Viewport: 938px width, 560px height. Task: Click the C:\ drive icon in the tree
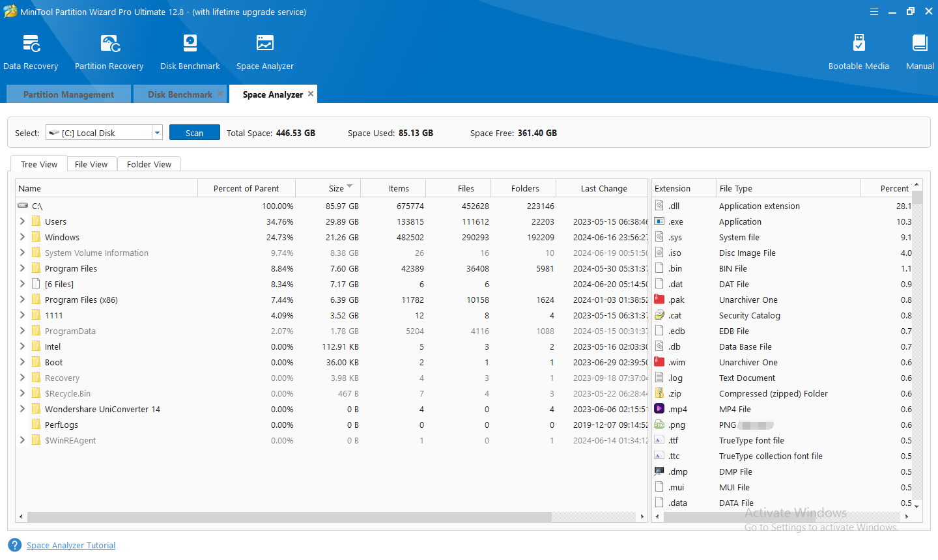[23, 206]
